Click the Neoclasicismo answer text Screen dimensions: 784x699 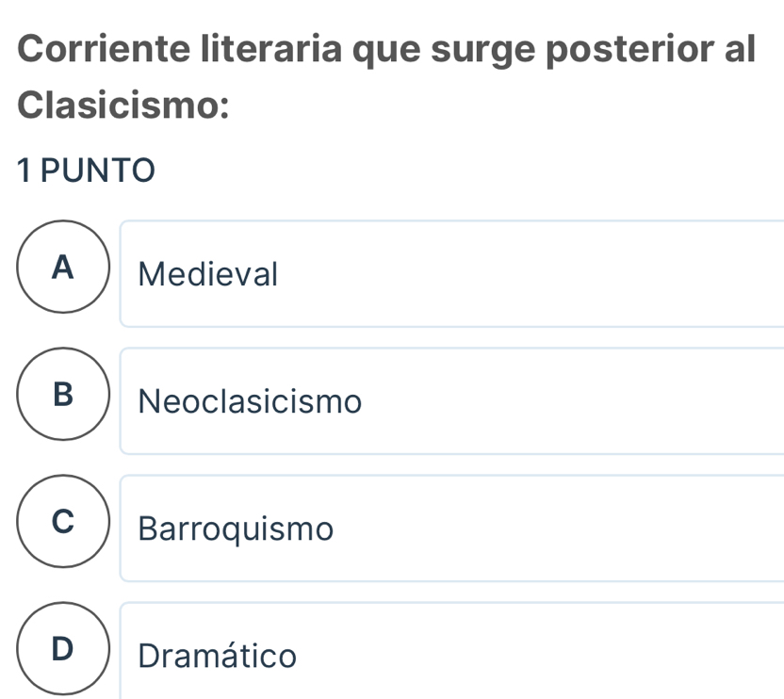(x=250, y=402)
